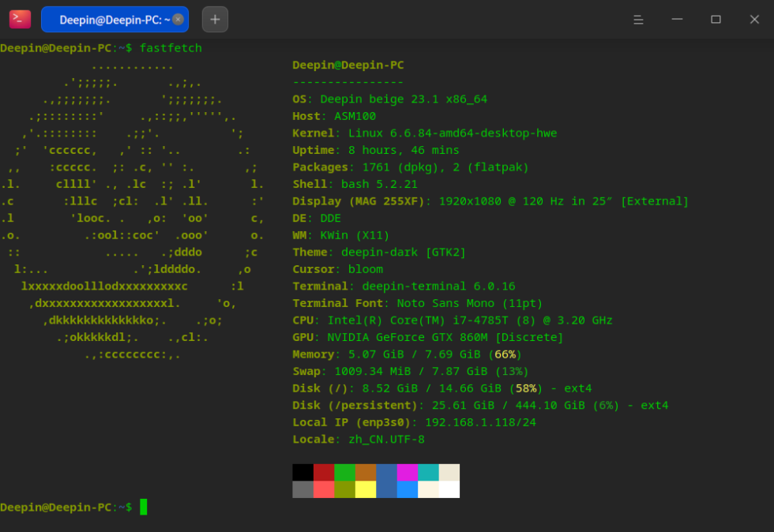Click the typed command "fastfetch"

[171, 48]
